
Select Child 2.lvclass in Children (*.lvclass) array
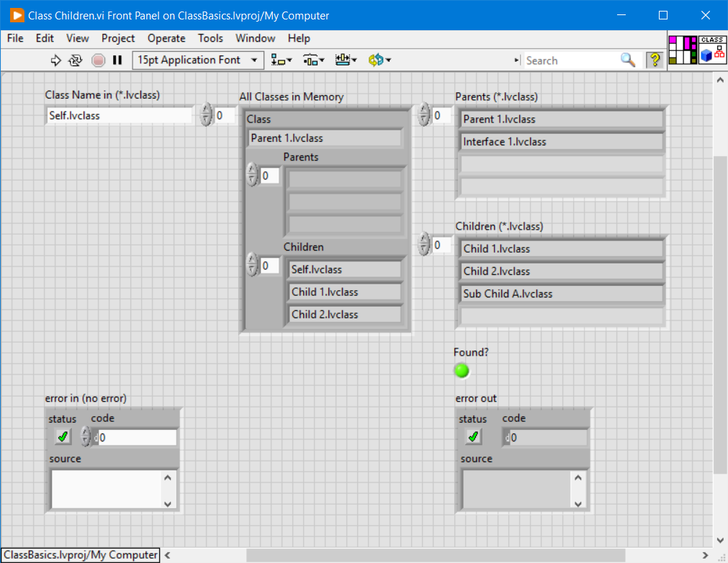coord(562,271)
